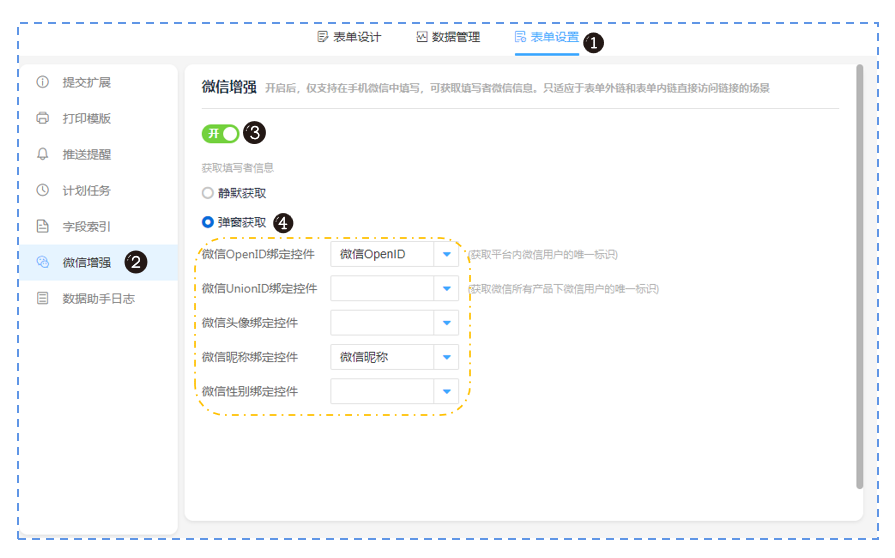This screenshot has height=558, width=895.
Task: Click the chart icon beside 数据管理
Action: tap(422, 37)
